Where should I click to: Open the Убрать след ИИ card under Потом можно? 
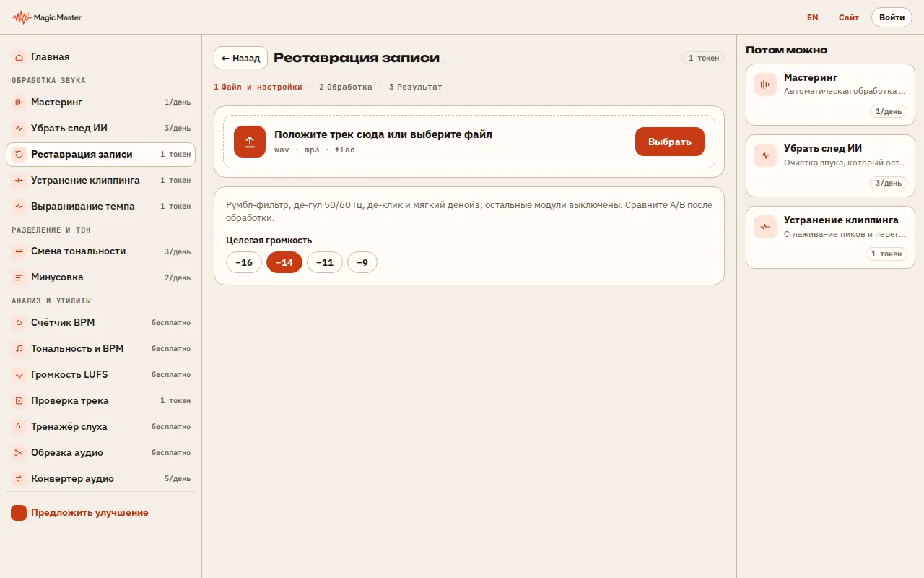830,165
